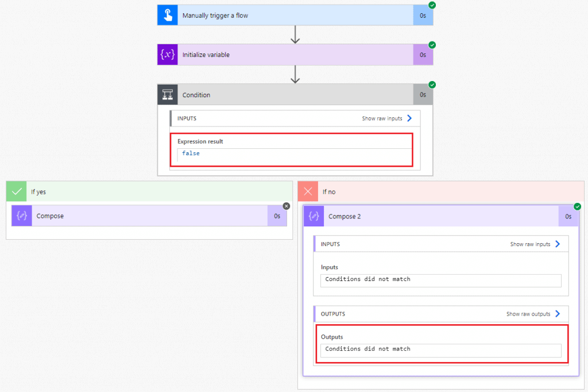Show raw outputs for Compose 2
Viewport: 588px width, 392px height.
coord(528,314)
